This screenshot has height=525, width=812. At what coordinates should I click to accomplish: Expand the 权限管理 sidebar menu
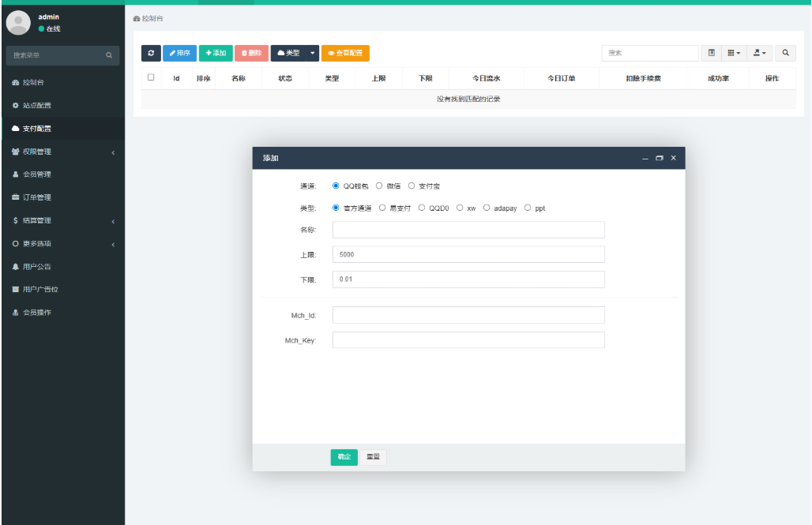(x=62, y=152)
